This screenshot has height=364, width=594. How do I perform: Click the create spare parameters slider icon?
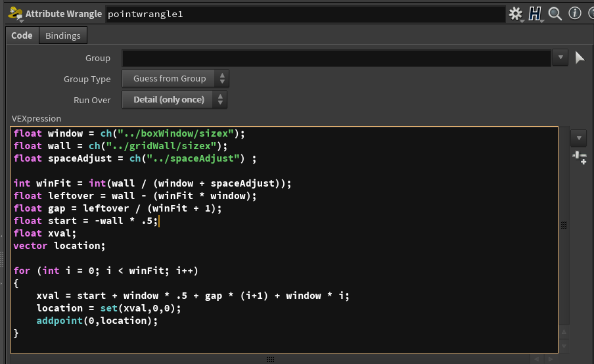tap(579, 157)
